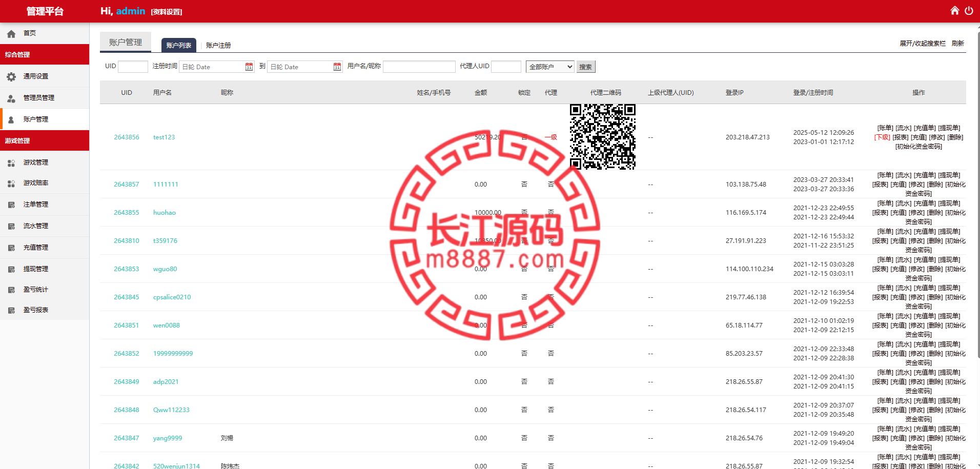Collapse the 游戏管理 red section header
The image size is (980, 469).
(x=45, y=140)
